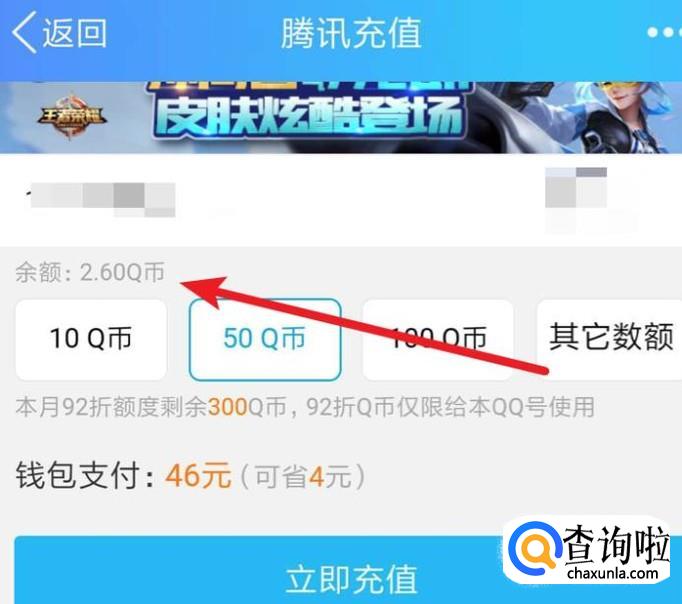682x604 pixels.
Task: Select the 50 Q币 amount option
Action: tap(265, 340)
